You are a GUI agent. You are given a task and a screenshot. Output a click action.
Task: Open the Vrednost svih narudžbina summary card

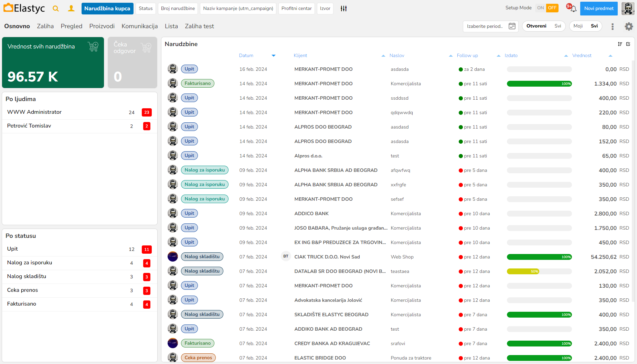pyautogui.click(x=53, y=63)
